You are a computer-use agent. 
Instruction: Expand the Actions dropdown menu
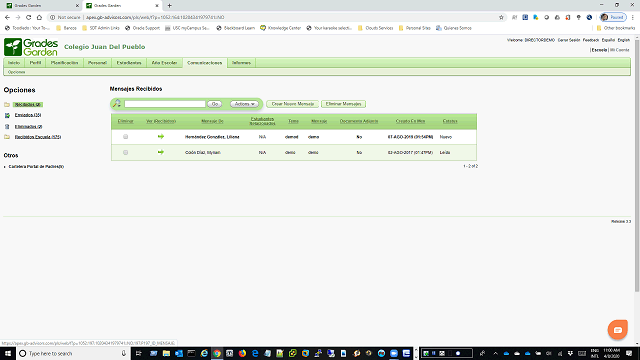coord(244,104)
